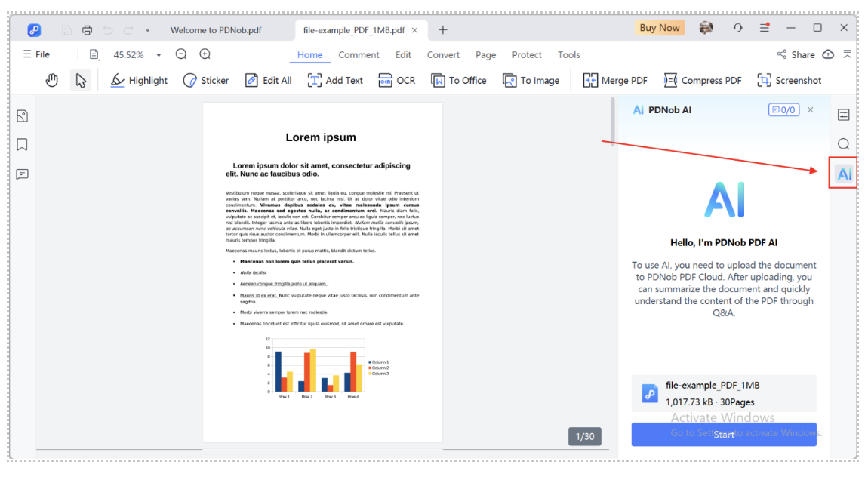Close the PDNob AI panel
Screen dimensions: 868x480
tap(811, 109)
